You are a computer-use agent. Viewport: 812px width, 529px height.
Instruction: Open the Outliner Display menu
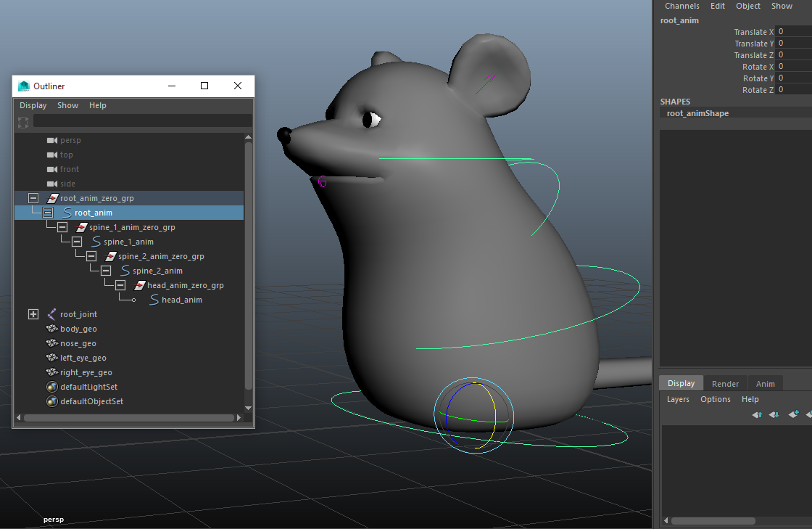[x=33, y=105]
